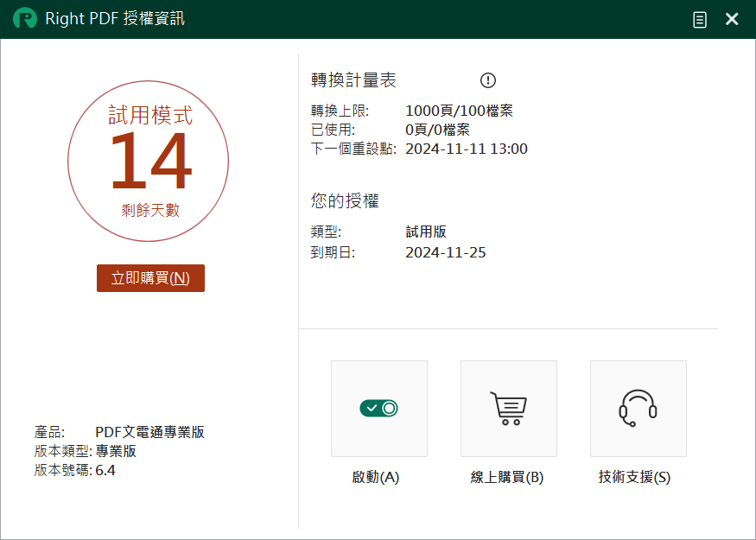Click the product name PDF文電通專業版

click(149, 432)
